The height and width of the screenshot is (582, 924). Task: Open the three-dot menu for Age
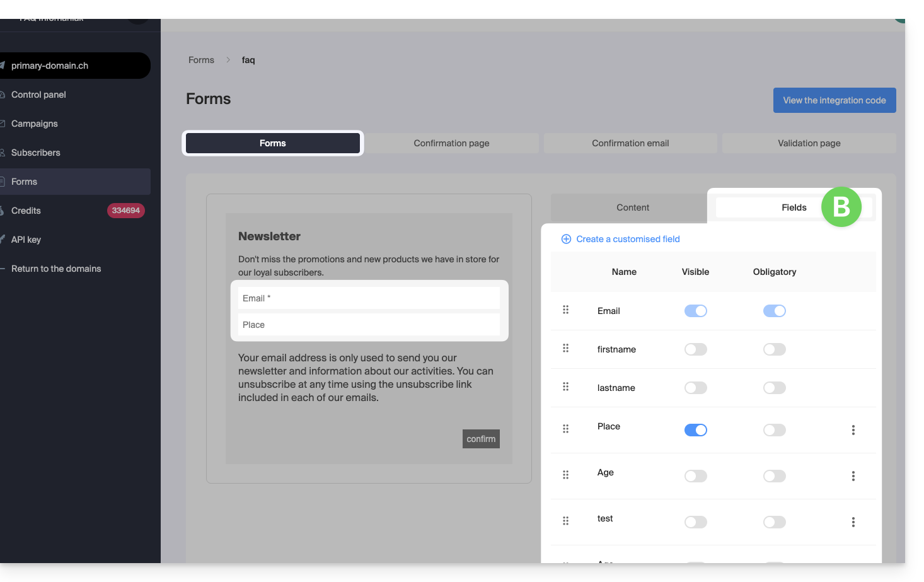point(853,476)
